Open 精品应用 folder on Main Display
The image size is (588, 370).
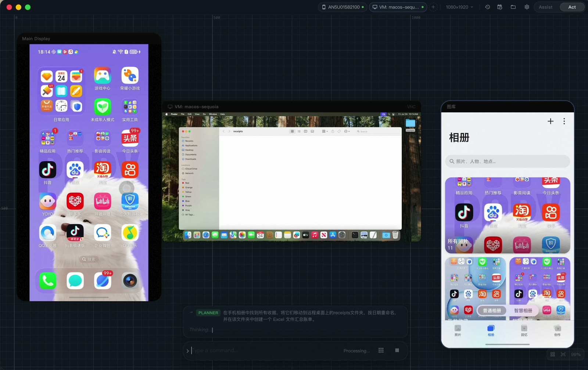tap(48, 139)
